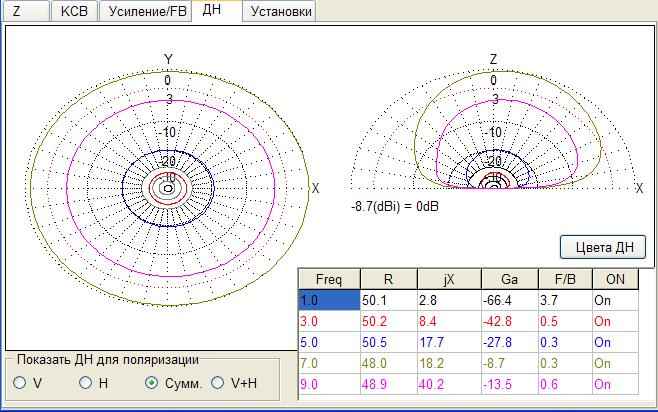Toggle On state for 1.0 row
Viewport: 658px width, 412px height.
pos(615,300)
